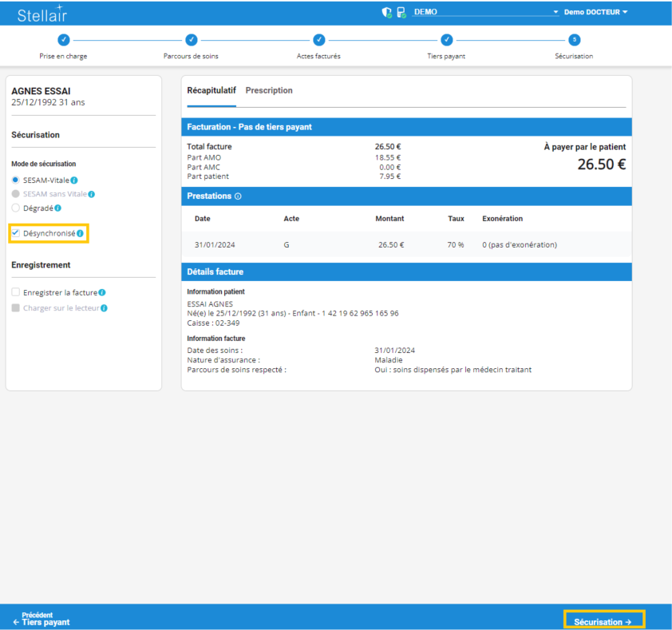Show info for Enregistrer la facture
672x630 pixels.
[x=102, y=293]
